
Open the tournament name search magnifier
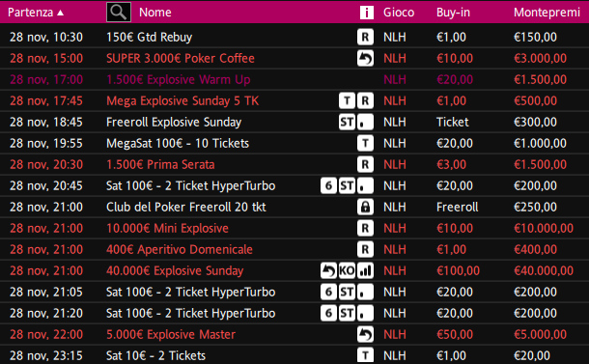pos(119,12)
